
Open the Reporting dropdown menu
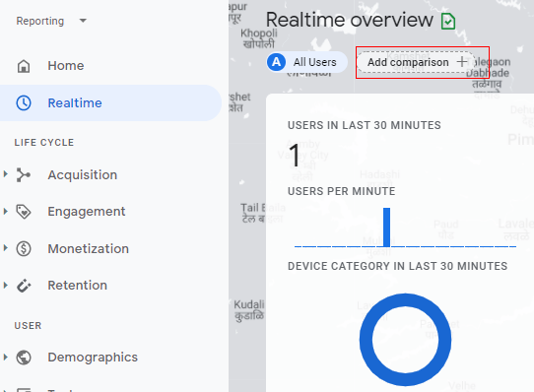[x=51, y=21]
